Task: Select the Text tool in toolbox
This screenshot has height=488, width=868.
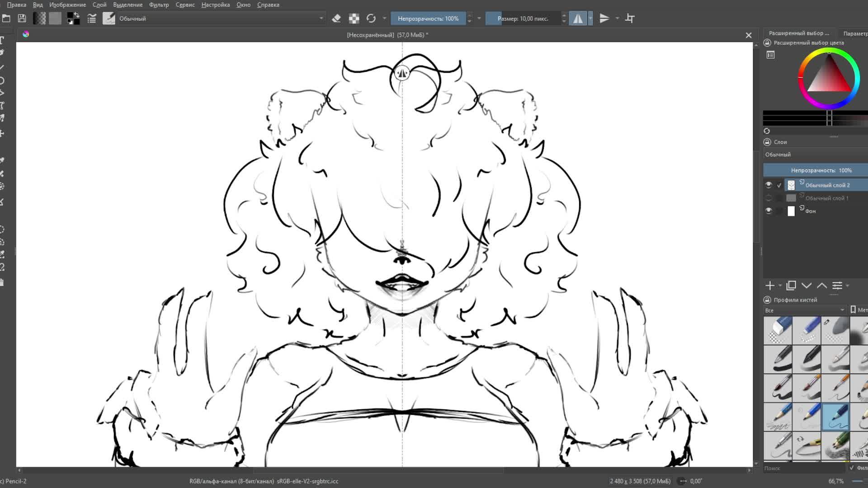Action: (2, 41)
